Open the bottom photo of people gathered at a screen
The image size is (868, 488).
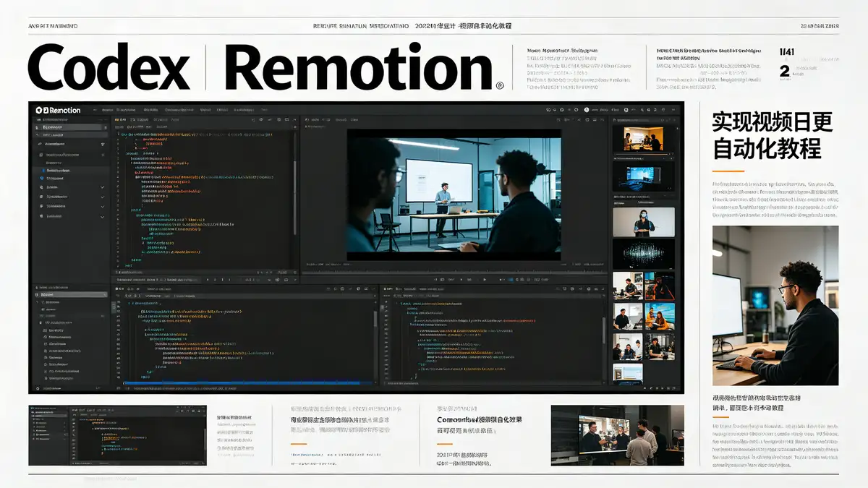tap(617, 435)
